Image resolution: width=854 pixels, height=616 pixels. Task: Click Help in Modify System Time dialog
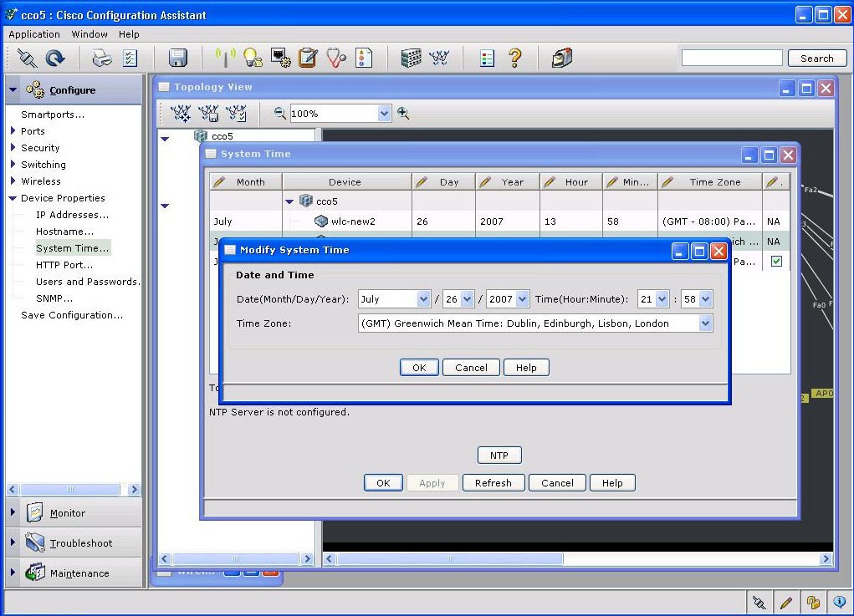[x=526, y=367]
